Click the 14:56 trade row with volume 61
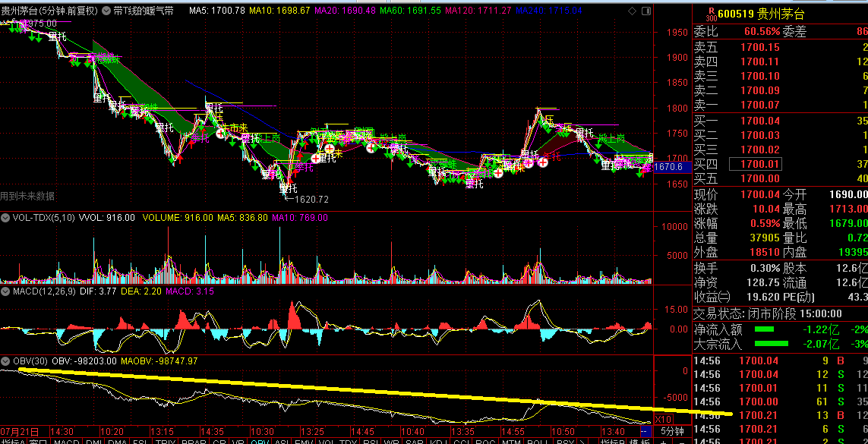Screen dimensions: 868x444 coord(781,401)
